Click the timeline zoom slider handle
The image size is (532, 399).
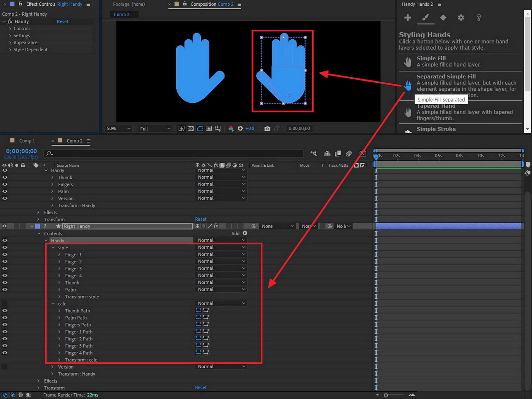click(386, 395)
